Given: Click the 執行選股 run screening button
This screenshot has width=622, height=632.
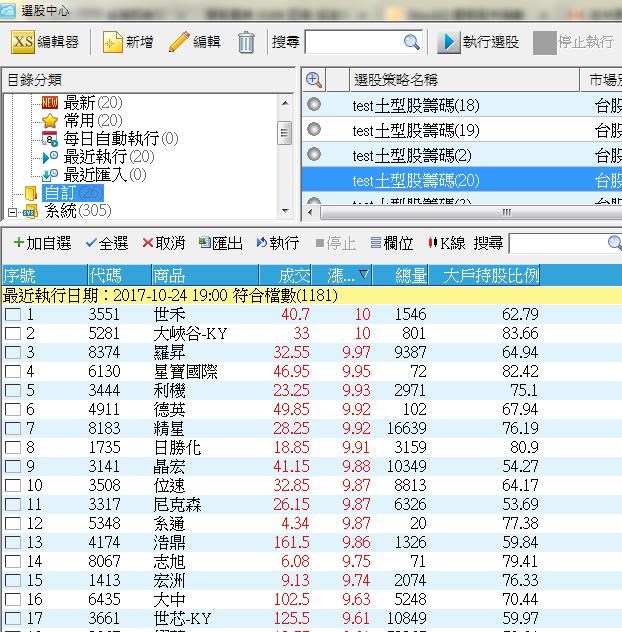Looking at the screenshot, I should pos(478,42).
